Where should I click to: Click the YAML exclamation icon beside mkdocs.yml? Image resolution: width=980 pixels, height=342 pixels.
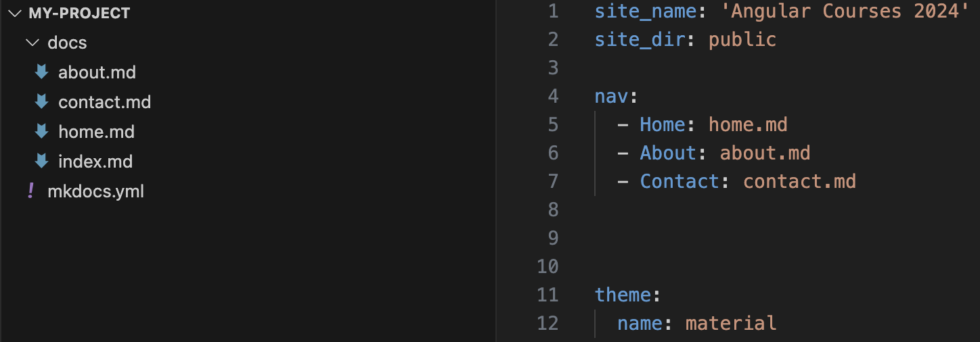pyautogui.click(x=30, y=191)
